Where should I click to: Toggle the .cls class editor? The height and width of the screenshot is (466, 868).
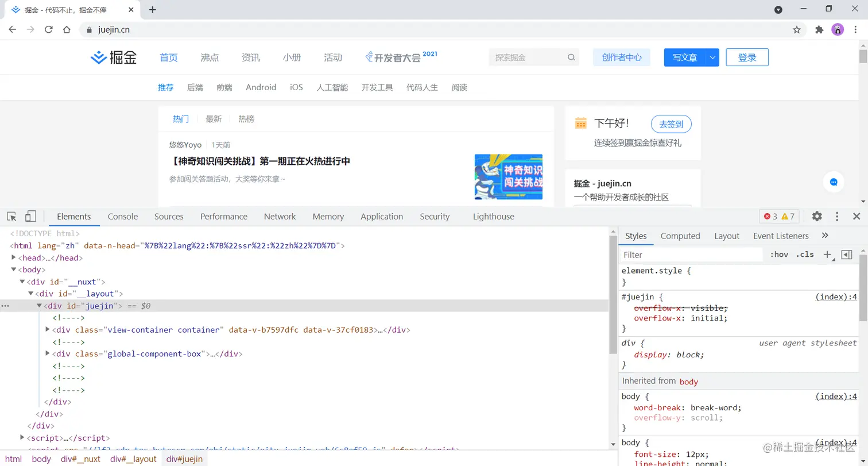pos(805,255)
